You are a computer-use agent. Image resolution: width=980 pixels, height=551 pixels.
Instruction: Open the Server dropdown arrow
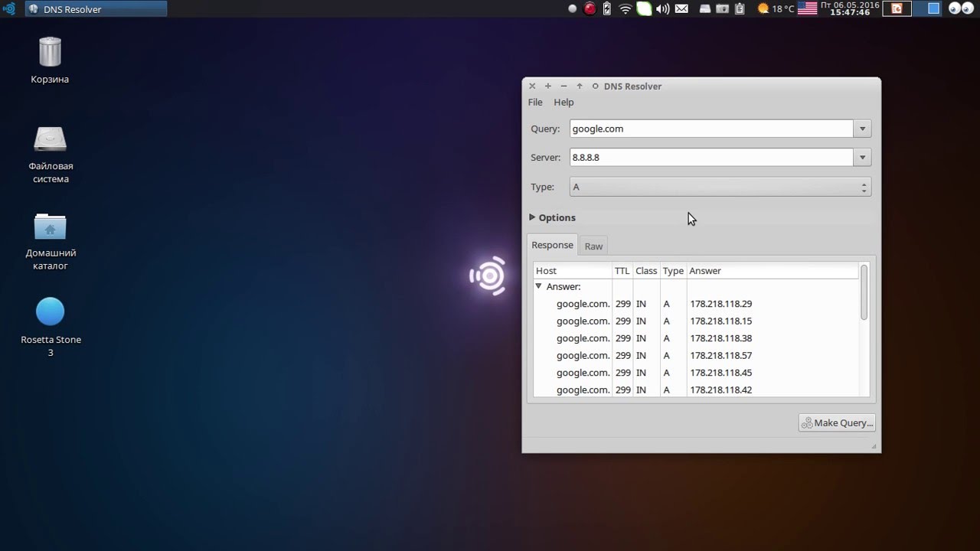tap(863, 157)
